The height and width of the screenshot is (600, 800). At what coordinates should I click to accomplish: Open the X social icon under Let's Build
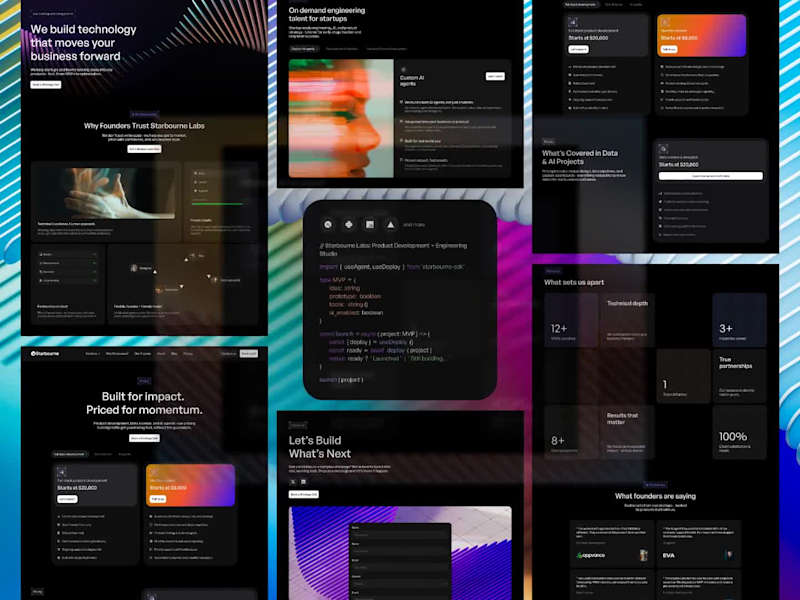(x=293, y=482)
